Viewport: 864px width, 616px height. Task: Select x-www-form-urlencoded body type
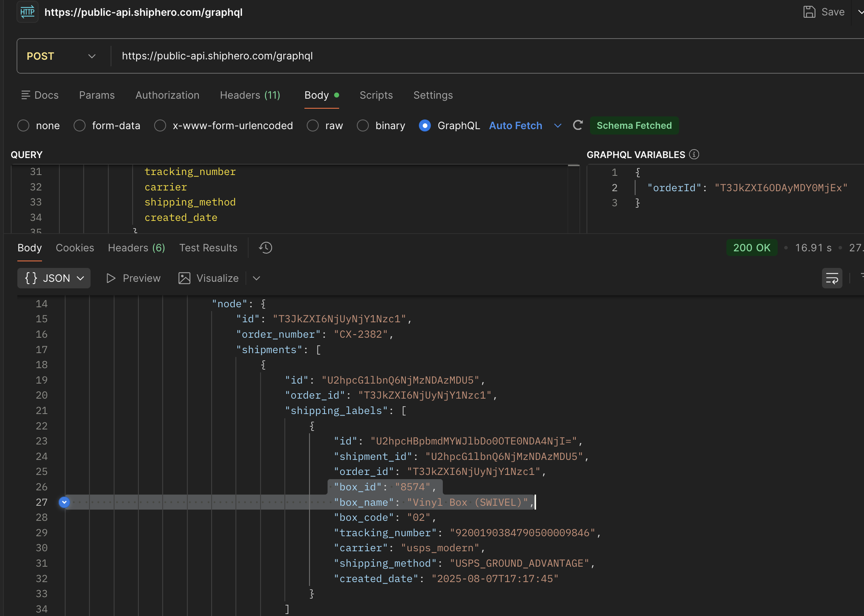click(x=160, y=125)
